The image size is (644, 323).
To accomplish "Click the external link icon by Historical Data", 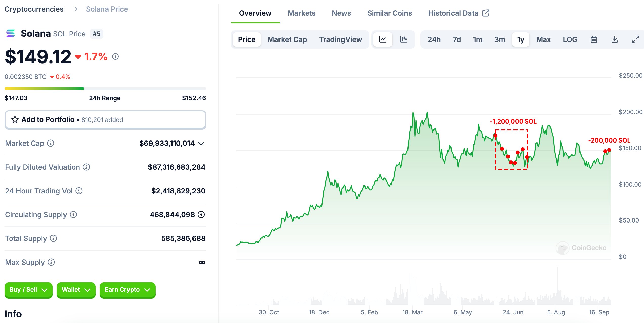I will (x=486, y=13).
